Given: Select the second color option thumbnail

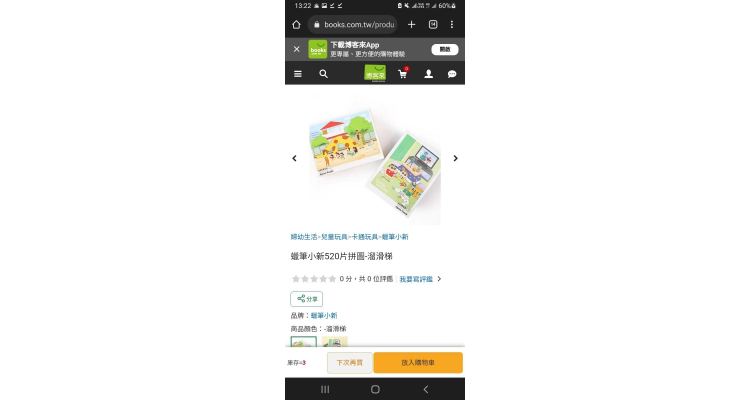Looking at the screenshot, I should click(x=335, y=342).
